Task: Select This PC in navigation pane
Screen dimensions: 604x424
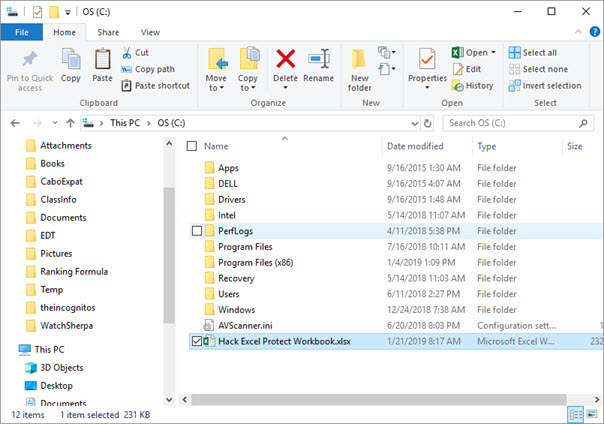Action: coord(41,349)
